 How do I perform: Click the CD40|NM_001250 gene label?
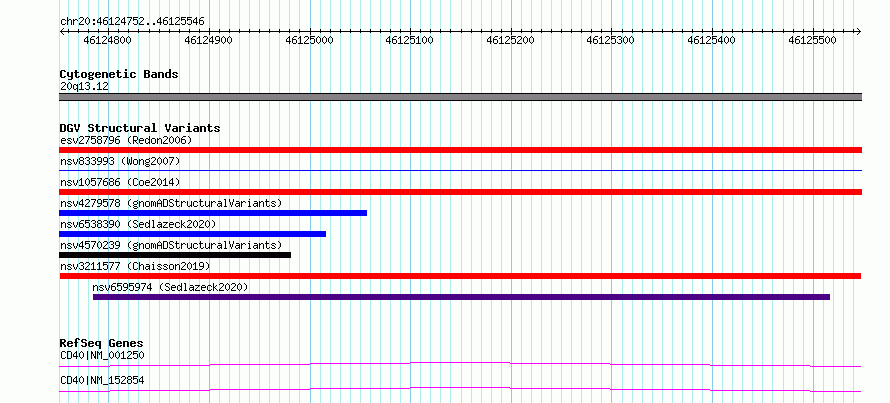[x=102, y=356]
